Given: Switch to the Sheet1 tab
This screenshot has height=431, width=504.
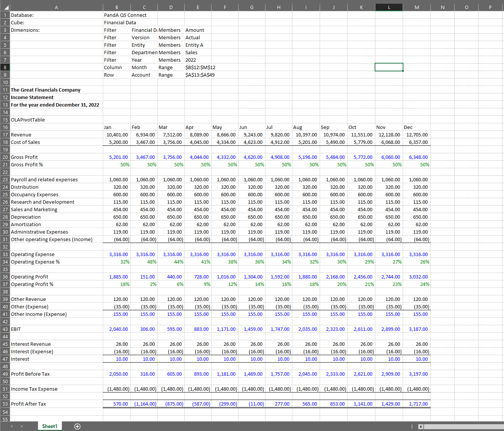Looking at the screenshot, I should [50, 427].
